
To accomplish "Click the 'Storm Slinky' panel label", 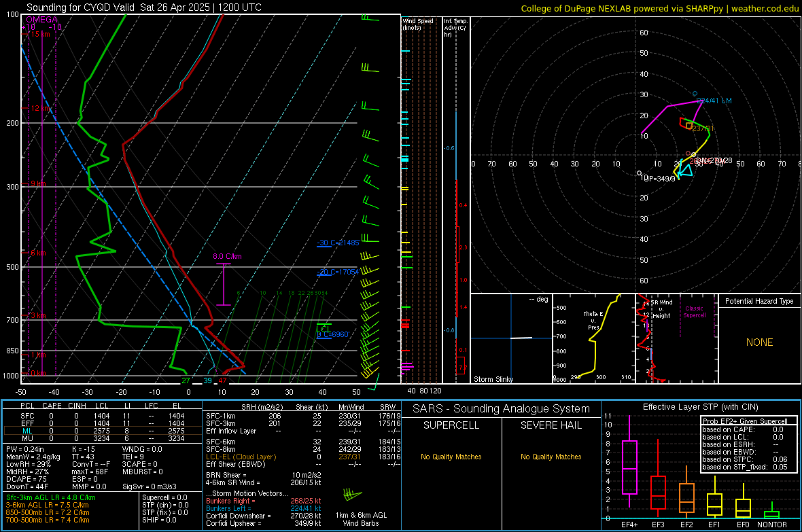I will [x=493, y=379].
